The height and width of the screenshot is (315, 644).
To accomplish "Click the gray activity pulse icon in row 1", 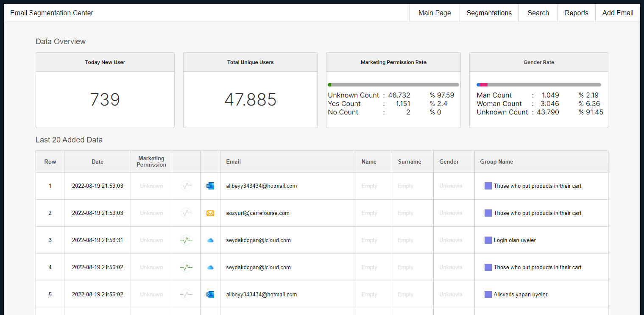I will [186, 186].
